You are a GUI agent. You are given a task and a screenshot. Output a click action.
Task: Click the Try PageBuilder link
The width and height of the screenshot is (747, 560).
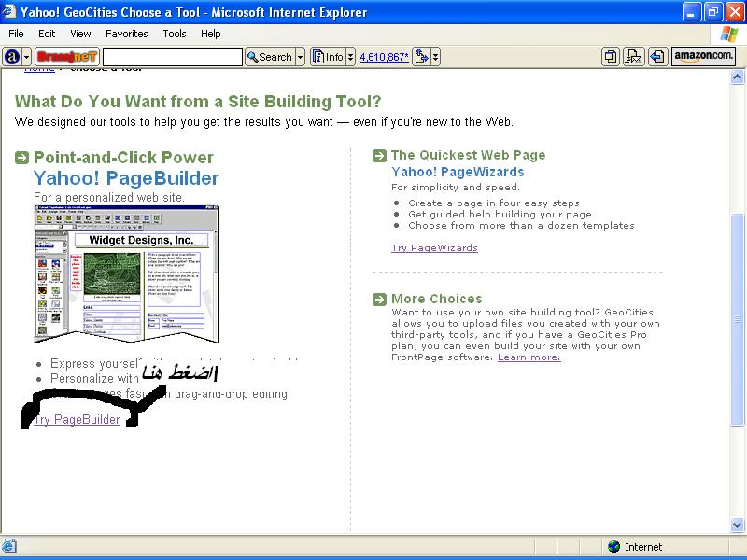[77, 419]
